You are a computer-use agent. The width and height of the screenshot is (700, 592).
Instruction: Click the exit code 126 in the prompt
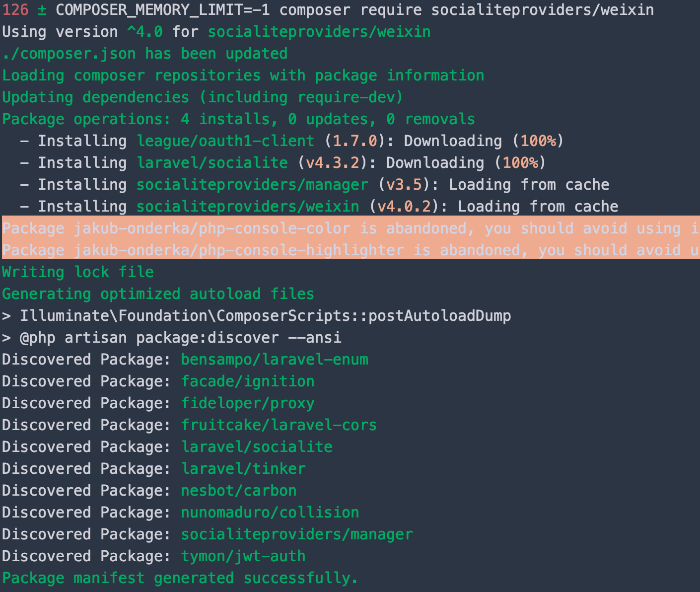click(x=15, y=10)
